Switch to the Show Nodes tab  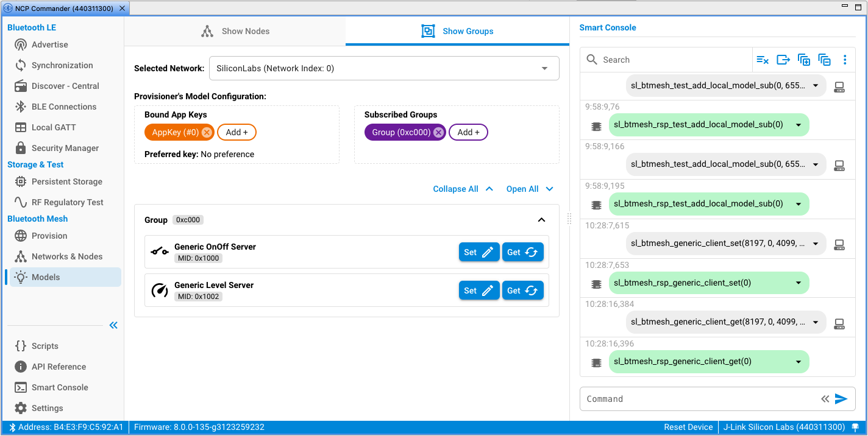(235, 31)
